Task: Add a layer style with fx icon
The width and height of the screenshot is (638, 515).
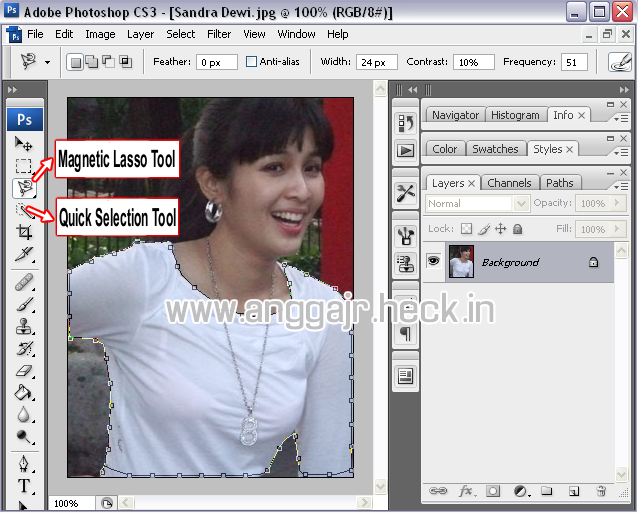Action: [467, 491]
